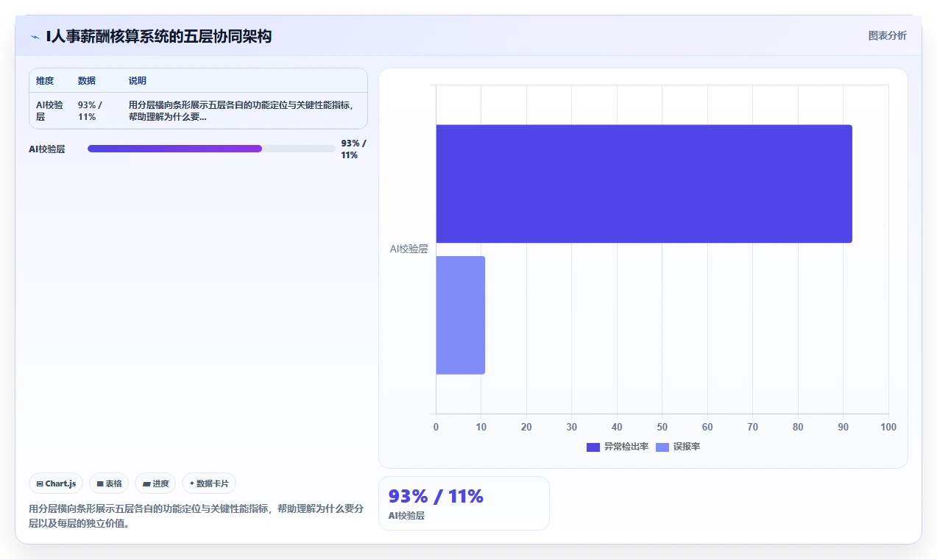Click the dark 异常检出率 bar in chart

644,184
